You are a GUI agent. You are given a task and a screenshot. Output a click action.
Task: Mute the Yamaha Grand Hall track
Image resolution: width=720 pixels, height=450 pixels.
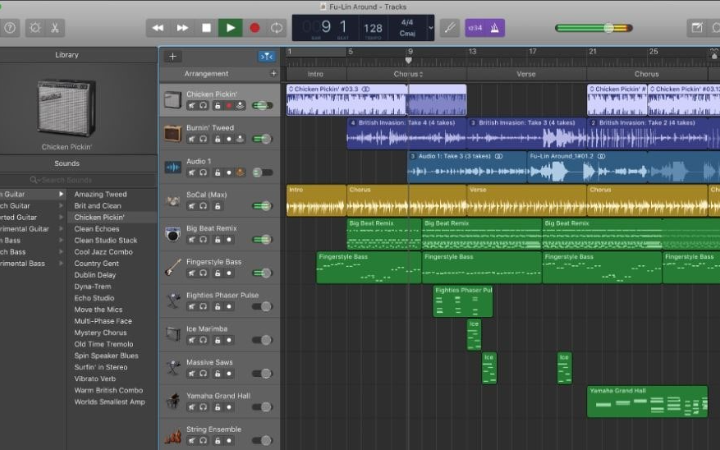[x=192, y=407]
